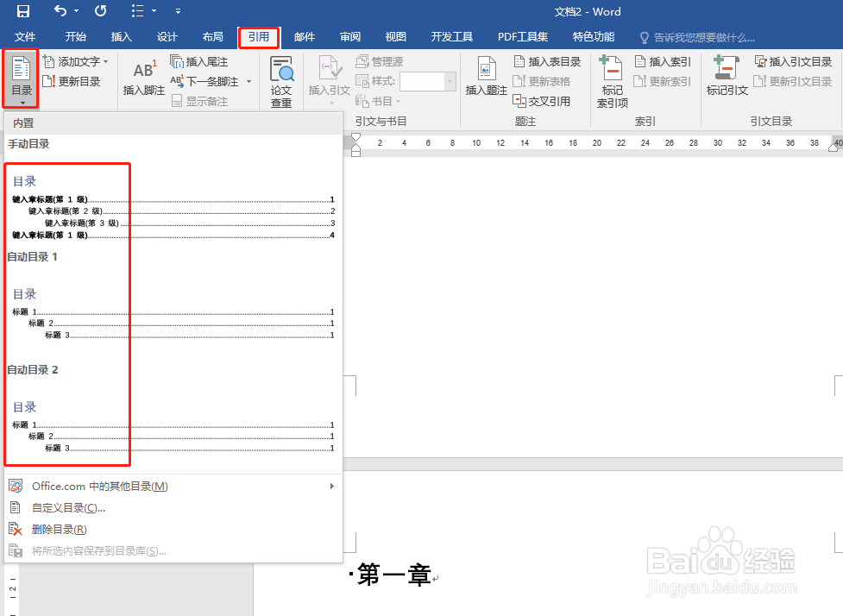Switch to the 设计 tab
This screenshot has width=843, height=616.
point(167,37)
